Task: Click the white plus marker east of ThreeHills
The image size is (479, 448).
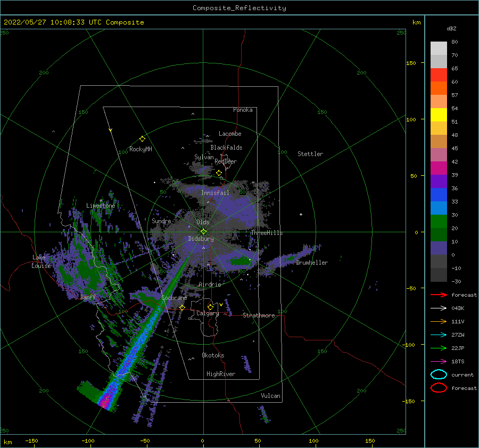Action: click(x=301, y=214)
